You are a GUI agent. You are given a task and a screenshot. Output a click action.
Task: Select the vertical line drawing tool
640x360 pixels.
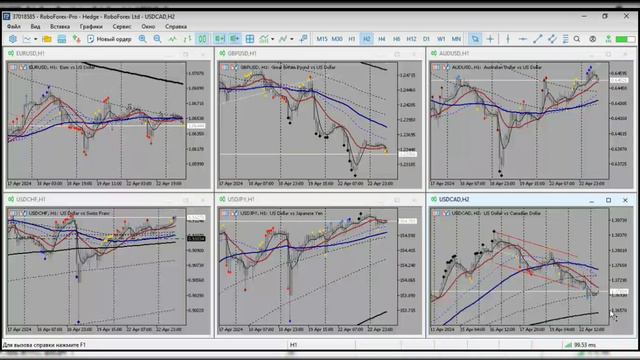click(x=508, y=39)
